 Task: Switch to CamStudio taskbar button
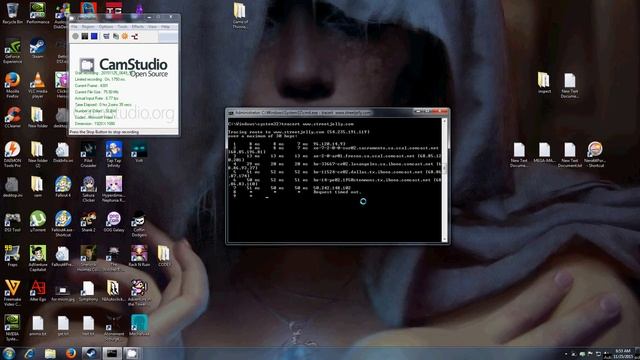pos(132,353)
